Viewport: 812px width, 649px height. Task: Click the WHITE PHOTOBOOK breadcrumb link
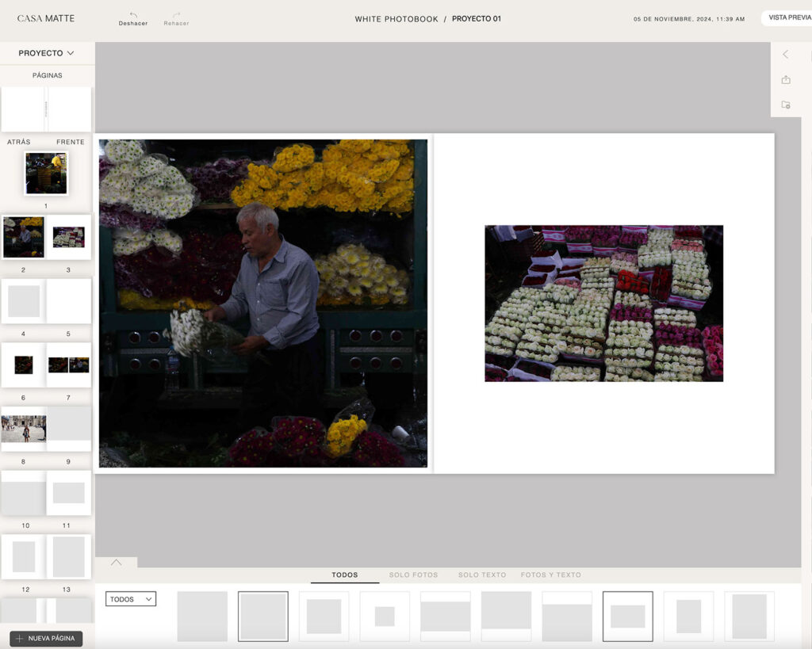point(396,19)
